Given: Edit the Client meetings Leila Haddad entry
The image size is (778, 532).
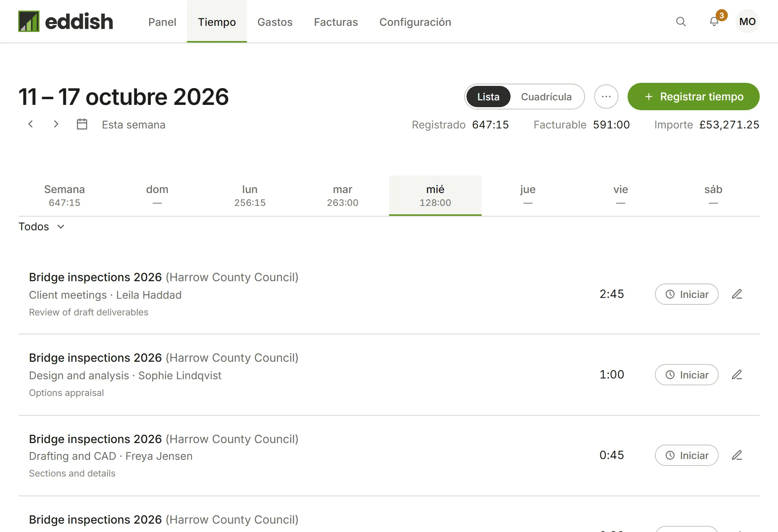Looking at the screenshot, I should tap(737, 294).
